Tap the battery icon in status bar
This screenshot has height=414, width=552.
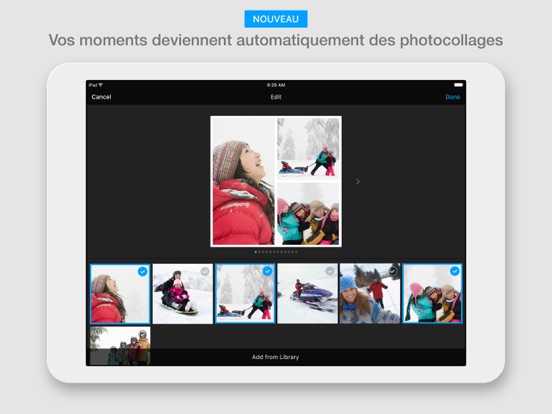[458, 85]
